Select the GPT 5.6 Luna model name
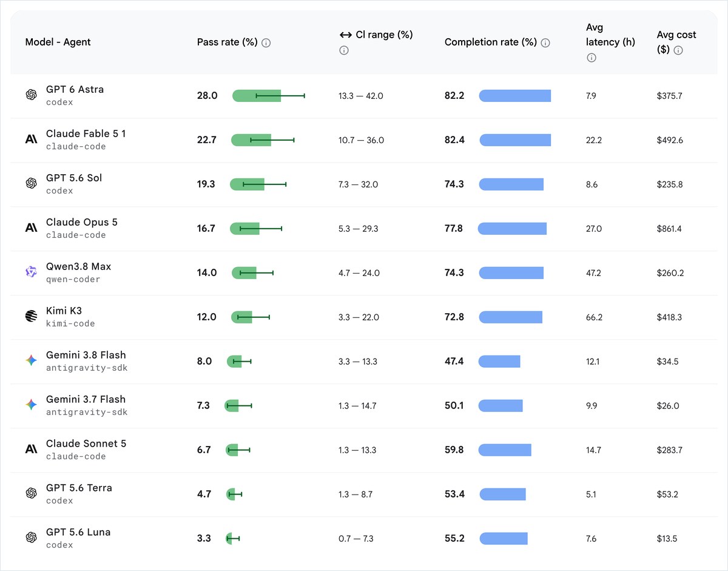 (78, 532)
